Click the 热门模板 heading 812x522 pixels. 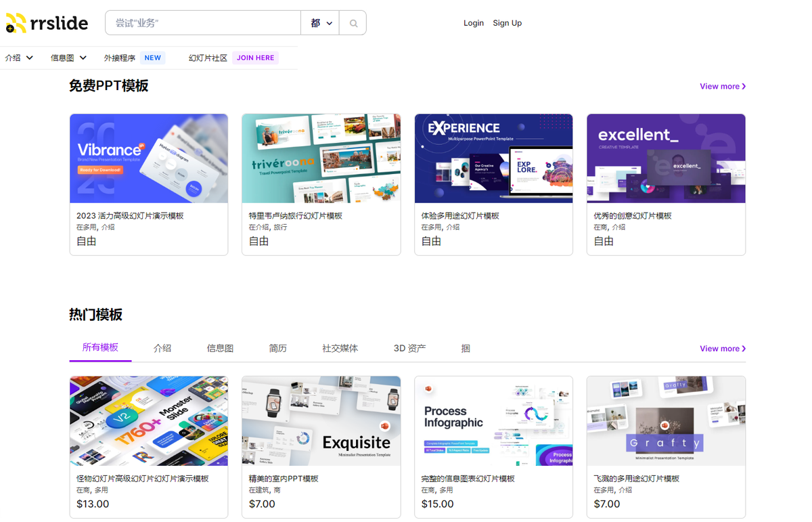(x=95, y=315)
